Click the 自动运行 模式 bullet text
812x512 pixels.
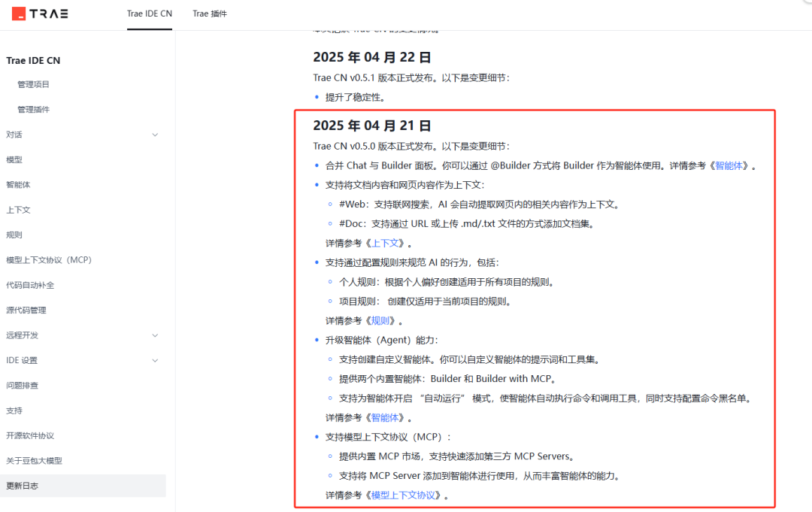pyautogui.click(x=546, y=398)
